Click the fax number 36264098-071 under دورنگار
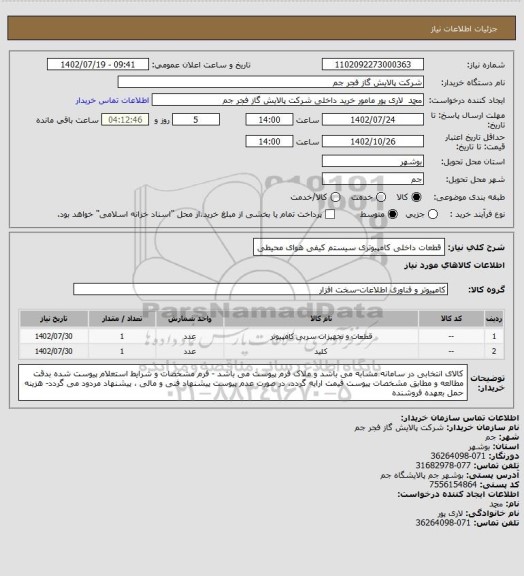Viewport: 524px width, 576px height. pos(458,456)
